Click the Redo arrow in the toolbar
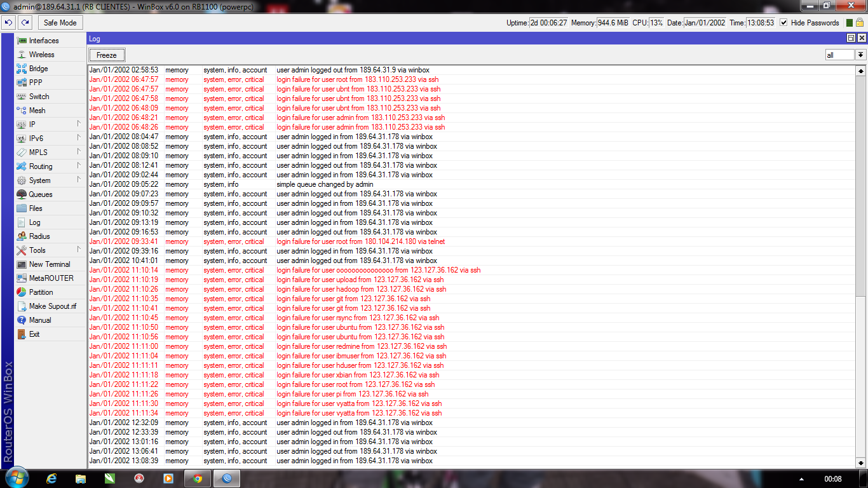 point(25,23)
